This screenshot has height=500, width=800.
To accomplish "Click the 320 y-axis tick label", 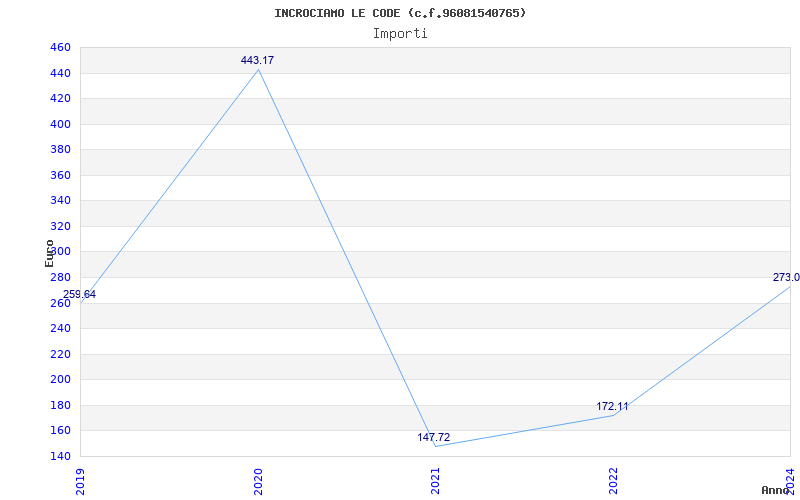I will 60,227.
